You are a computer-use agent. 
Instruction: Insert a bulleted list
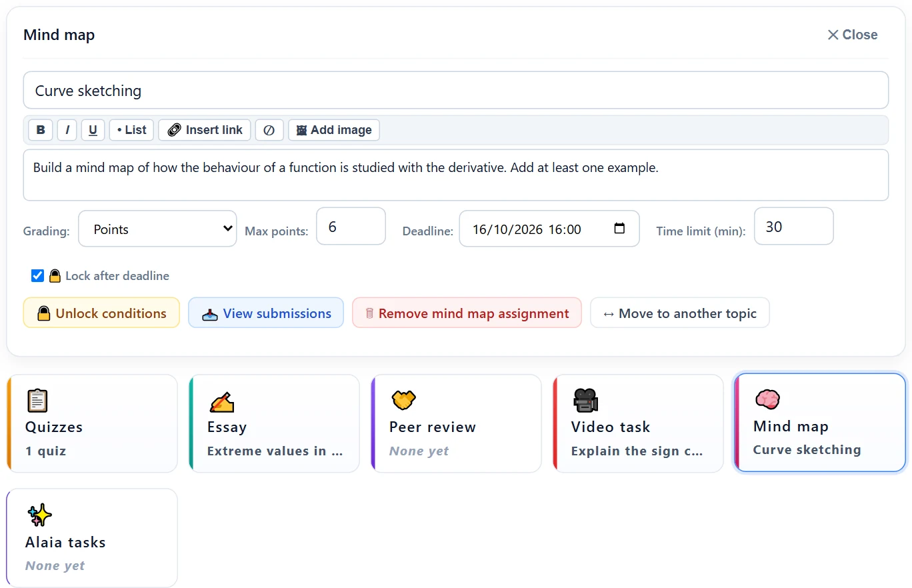coord(131,130)
